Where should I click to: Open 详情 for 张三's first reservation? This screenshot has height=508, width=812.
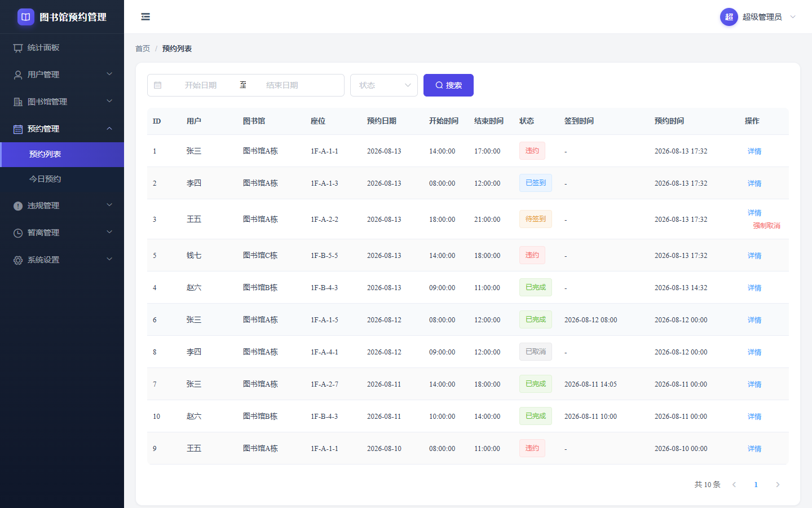coord(754,151)
